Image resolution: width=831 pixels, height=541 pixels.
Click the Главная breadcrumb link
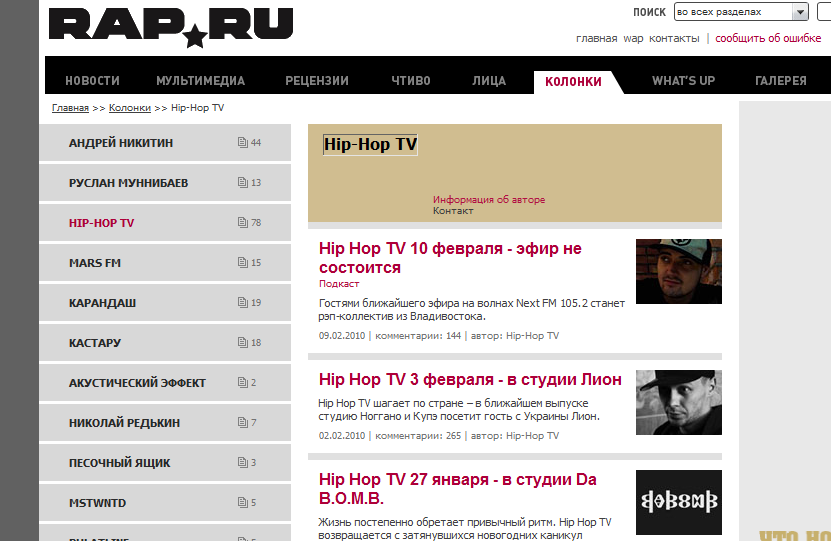pos(70,108)
